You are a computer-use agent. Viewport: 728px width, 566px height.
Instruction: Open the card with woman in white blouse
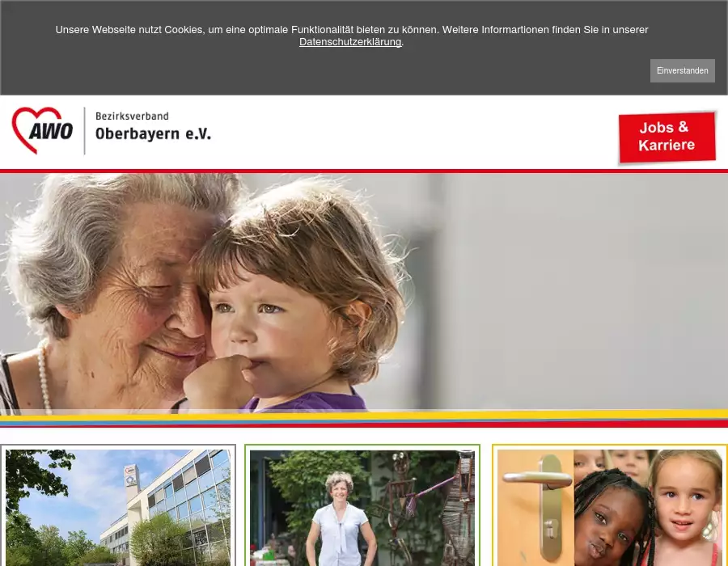(x=362, y=505)
